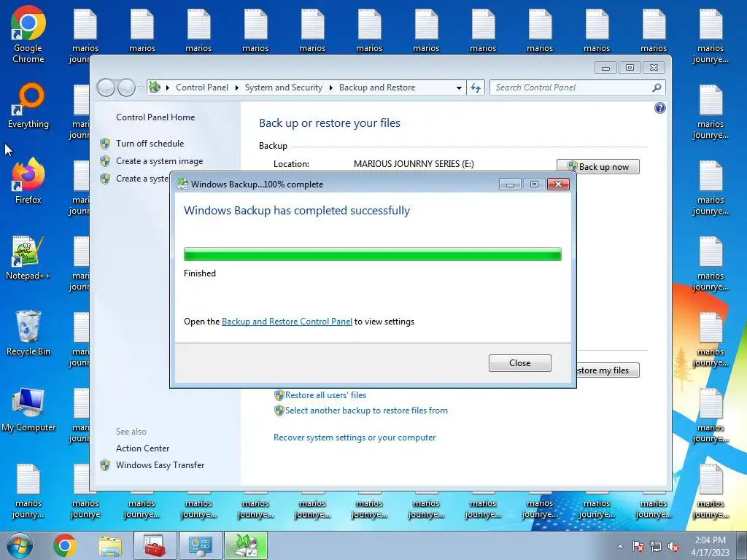
Task: Select Backup and Restore breadcrumb
Action: pyautogui.click(x=377, y=87)
